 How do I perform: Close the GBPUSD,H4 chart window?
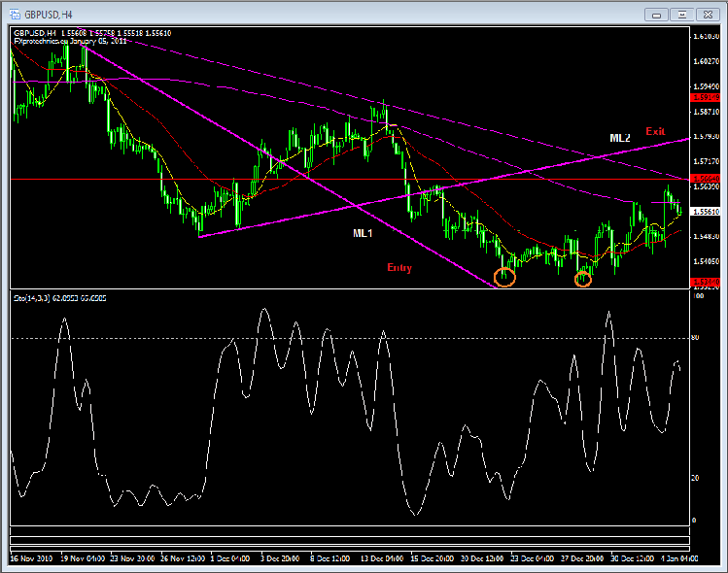[708, 15]
